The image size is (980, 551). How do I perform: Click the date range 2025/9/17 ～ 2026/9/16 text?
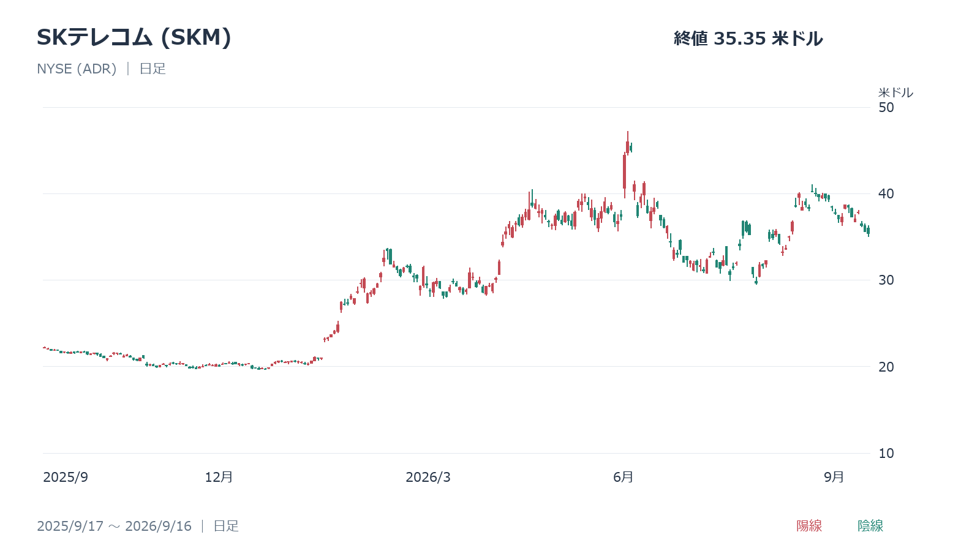tap(115, 526)
